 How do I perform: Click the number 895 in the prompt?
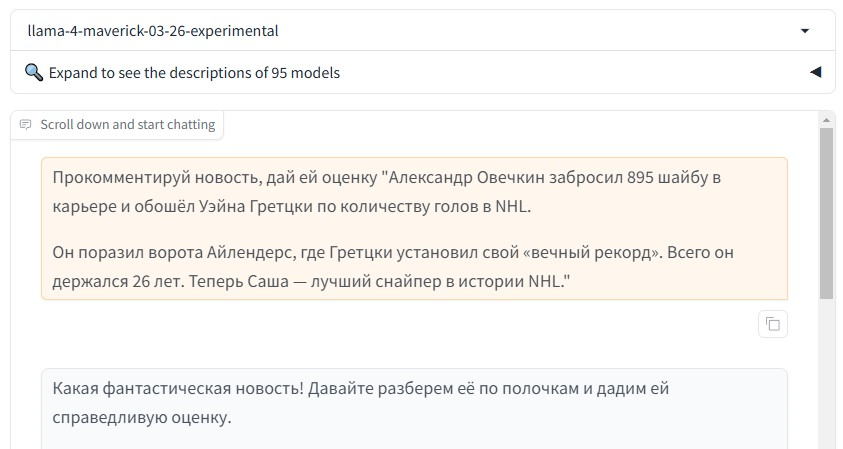pos(639,179)
